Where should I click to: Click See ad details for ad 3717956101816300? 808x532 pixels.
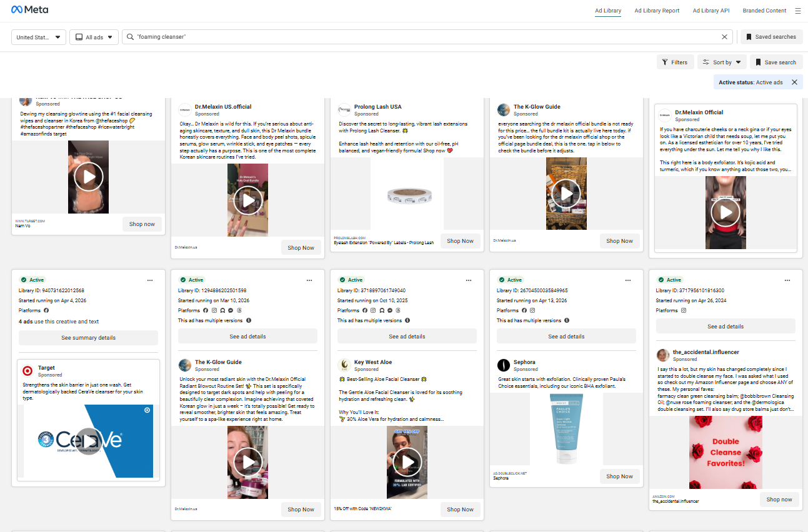(726, 327)
